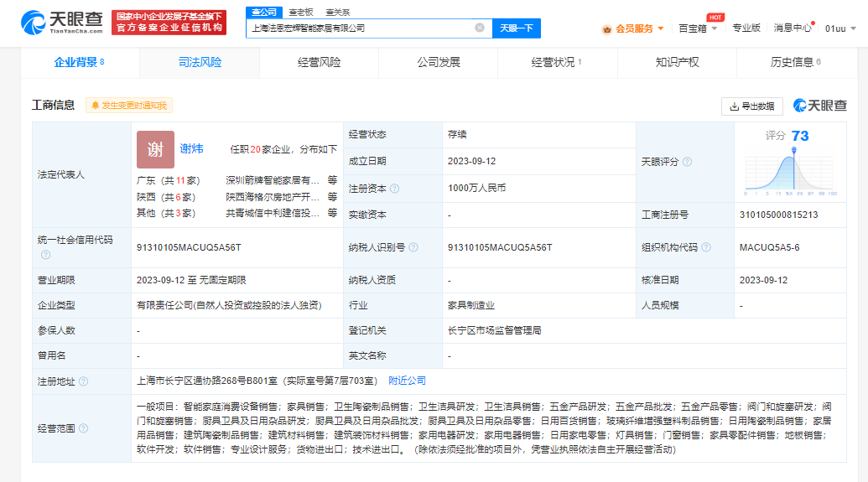Click 注册资本 value 1000万人民币
Viewport: 868px width, 482px height.
(476, 188)
